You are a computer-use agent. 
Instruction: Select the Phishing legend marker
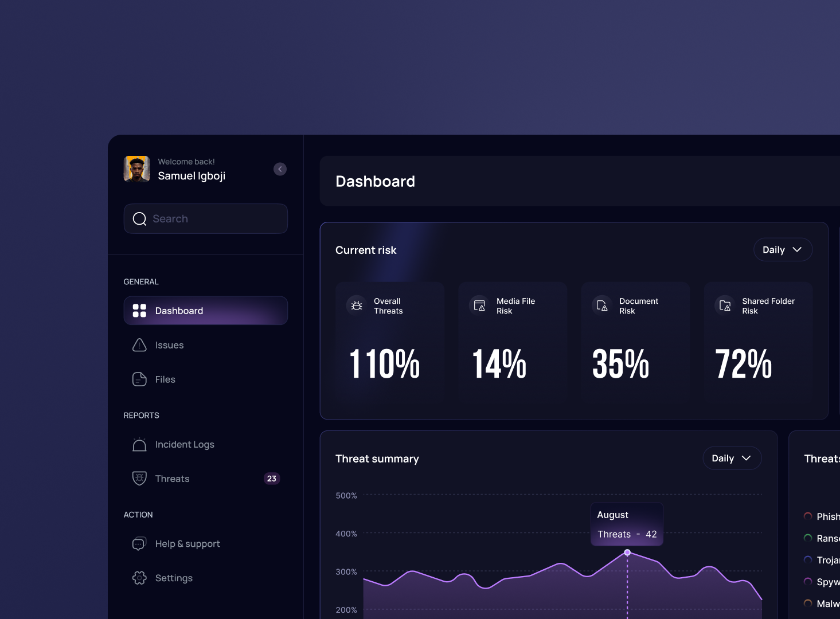808,516
